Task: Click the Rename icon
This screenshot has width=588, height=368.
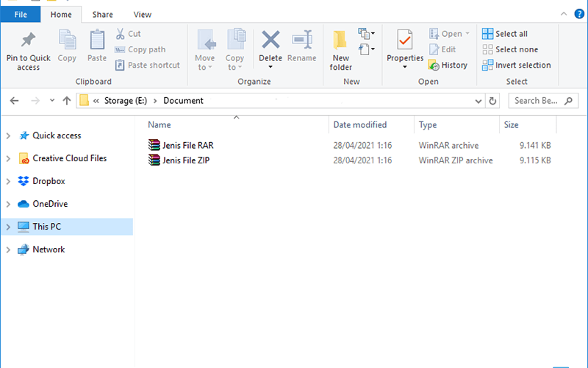Action: [302, 40]
